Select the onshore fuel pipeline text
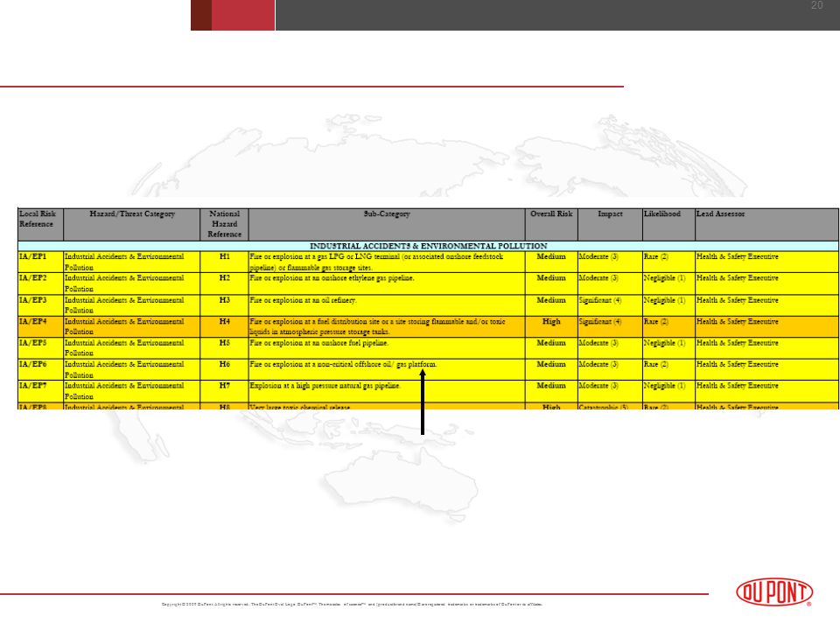The width and height of the screenshot is (840, 630). (x=318, y=343)
